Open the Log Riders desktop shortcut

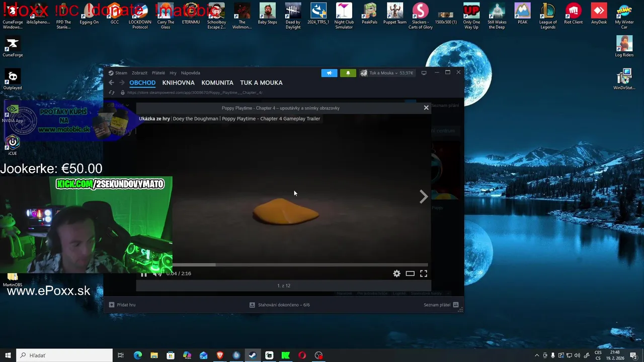click(624, 47)
